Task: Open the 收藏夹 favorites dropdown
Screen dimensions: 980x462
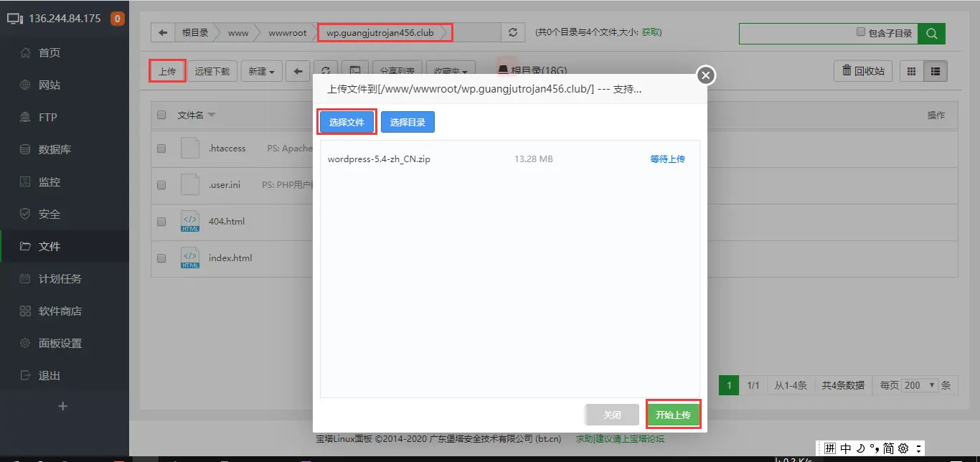Action: point(451,71)
